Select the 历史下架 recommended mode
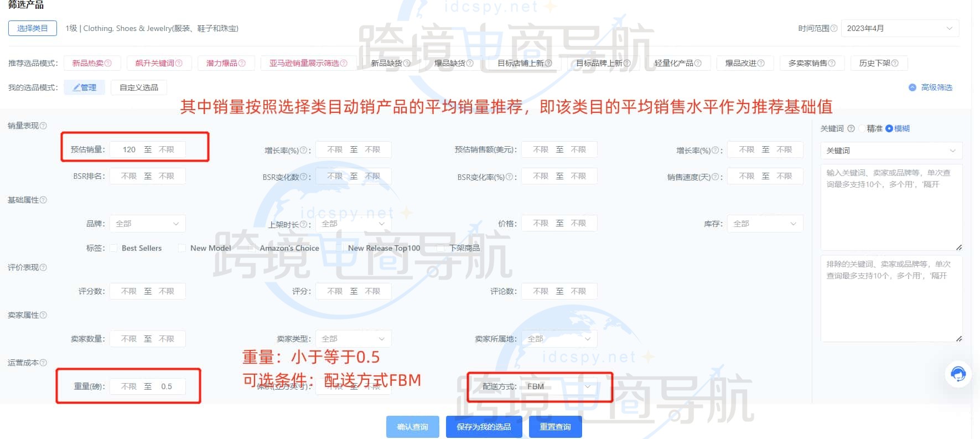The width and height of the screenshot is (980, 439). (879, 63)
